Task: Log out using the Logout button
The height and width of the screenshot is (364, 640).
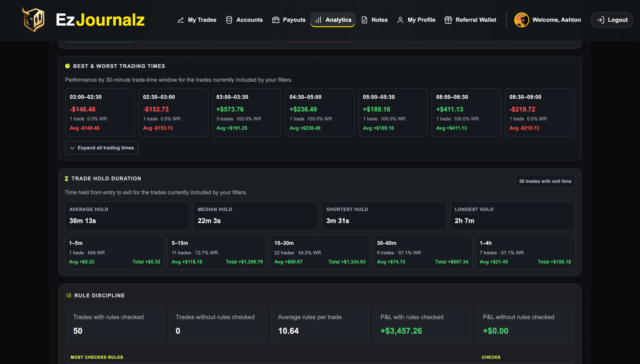Action: coord(612,20)
